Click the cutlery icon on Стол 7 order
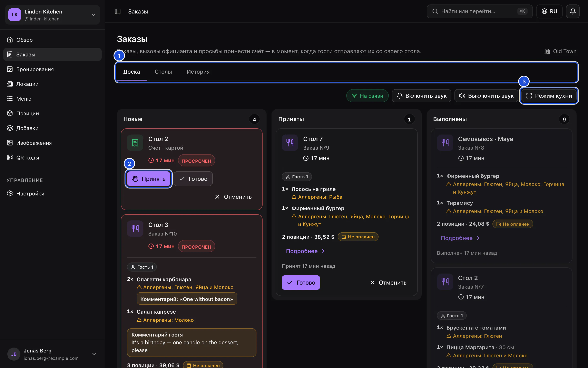The width and height of the screenshot is (588, 368). click(x=290, y=143)
